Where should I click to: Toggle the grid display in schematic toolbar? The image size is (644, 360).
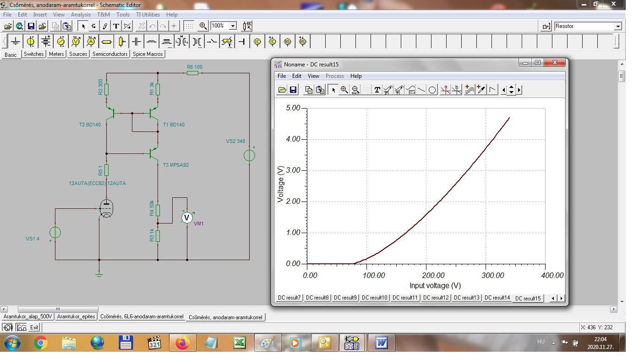[189, 26]
